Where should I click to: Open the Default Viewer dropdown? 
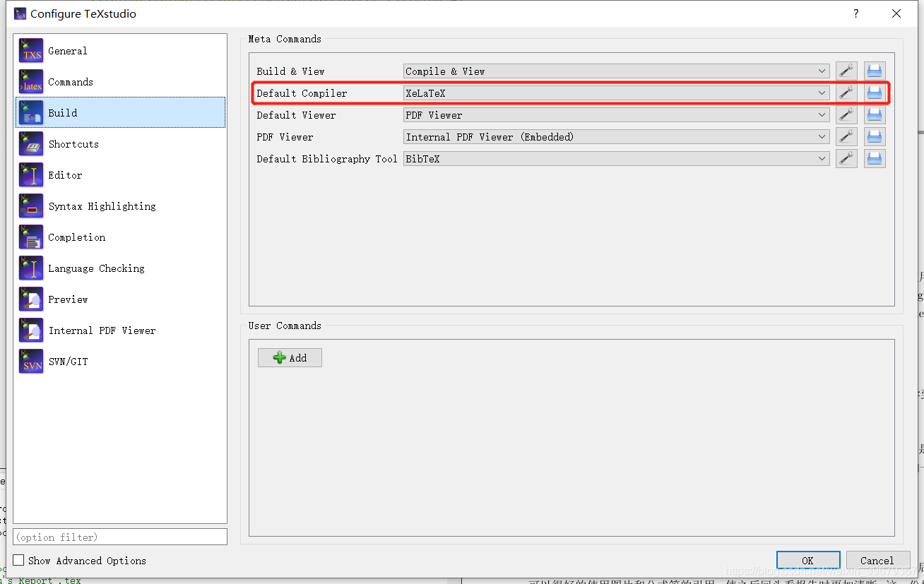click(617, 115)
